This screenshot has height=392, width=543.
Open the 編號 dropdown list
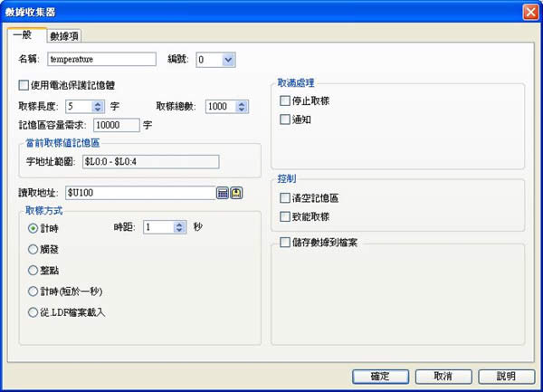pyautogui.click(x=227, y=60)
